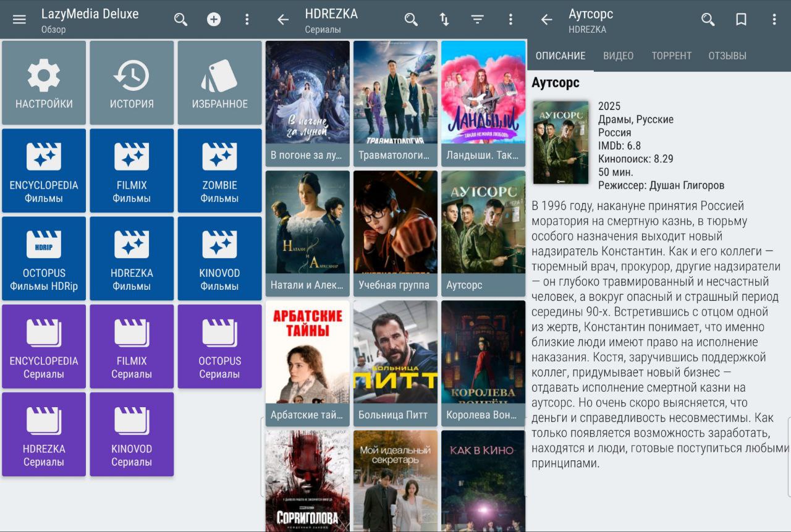Open OCTOPUS Сериалы tile
Viewport: 791px width, 532px height.
point(219,347)
